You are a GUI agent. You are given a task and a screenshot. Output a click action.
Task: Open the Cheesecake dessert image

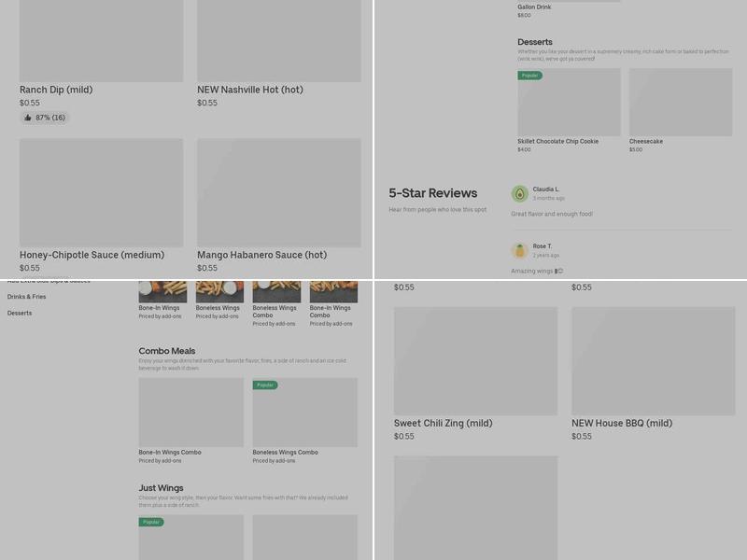click(681, 102)
